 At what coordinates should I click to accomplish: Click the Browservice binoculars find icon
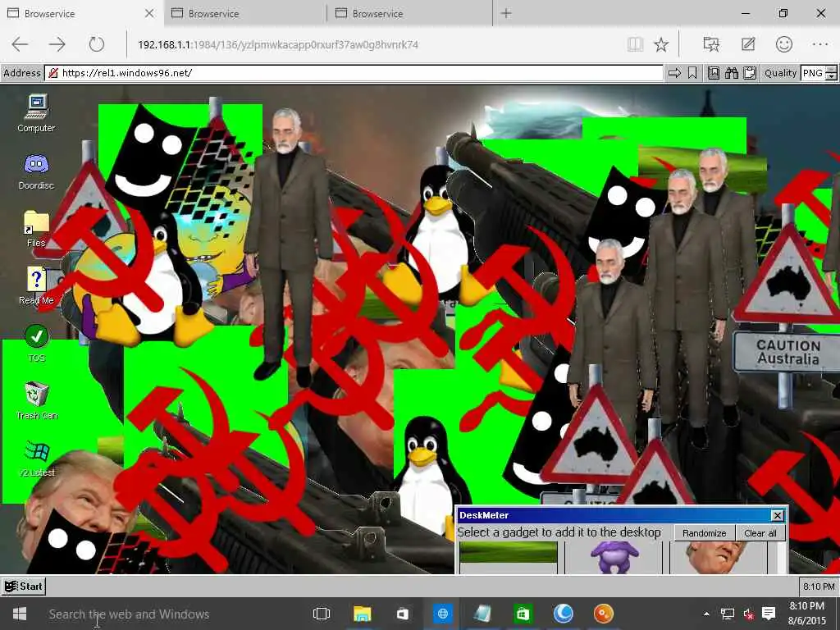(x=731, y=73)
